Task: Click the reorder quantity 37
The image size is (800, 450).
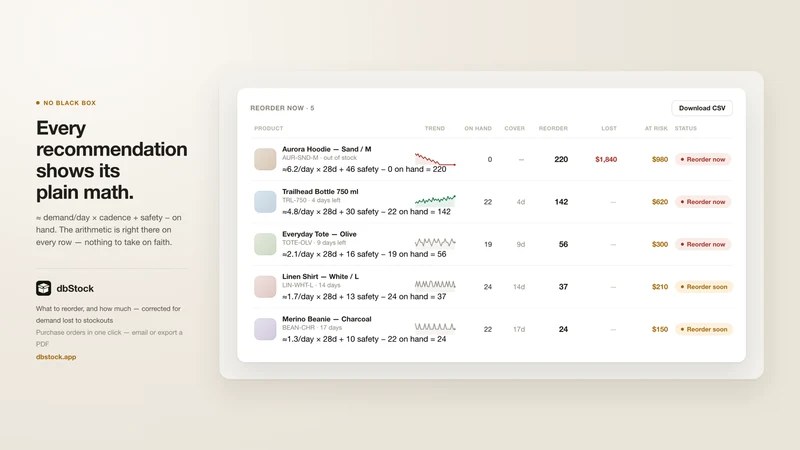Action: click(x=563, y=287)
